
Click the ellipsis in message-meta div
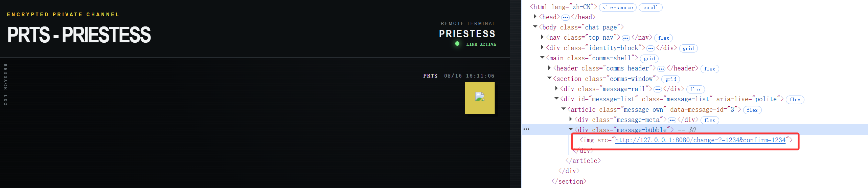[x=672, y=120]
